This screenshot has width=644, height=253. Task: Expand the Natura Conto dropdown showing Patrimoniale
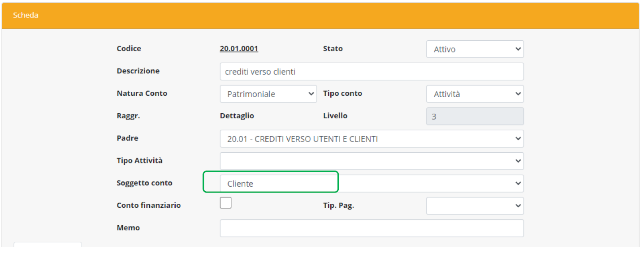268,94
